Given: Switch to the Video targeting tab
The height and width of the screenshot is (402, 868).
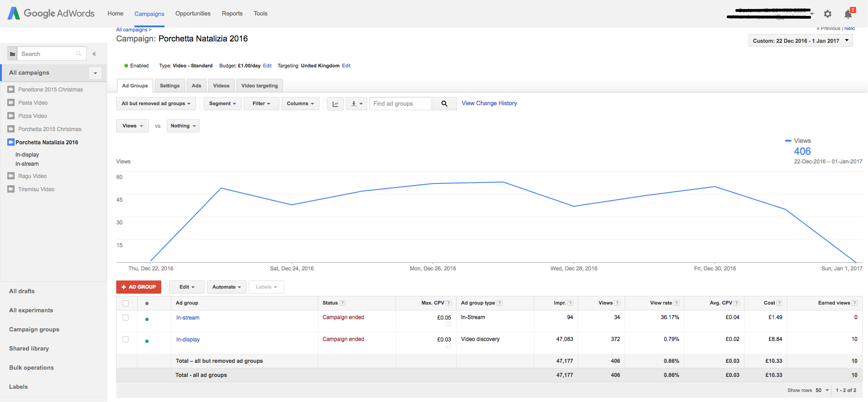Looking at the screenshot, I should pos(259,86).
